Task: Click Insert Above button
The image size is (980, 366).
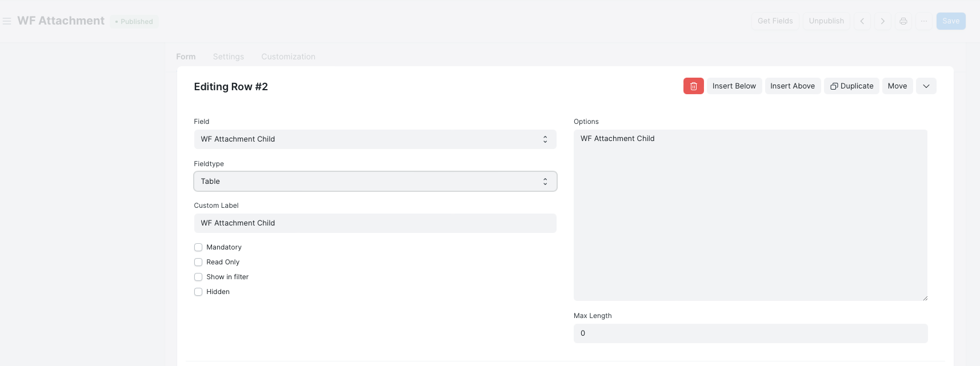Action: click(x=793, y=86)
